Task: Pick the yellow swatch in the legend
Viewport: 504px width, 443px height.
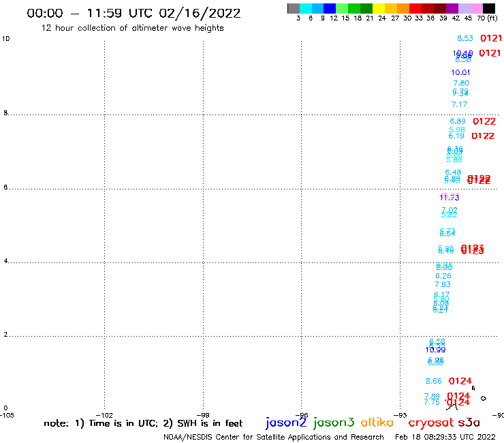Action: [x=379, y=8]
